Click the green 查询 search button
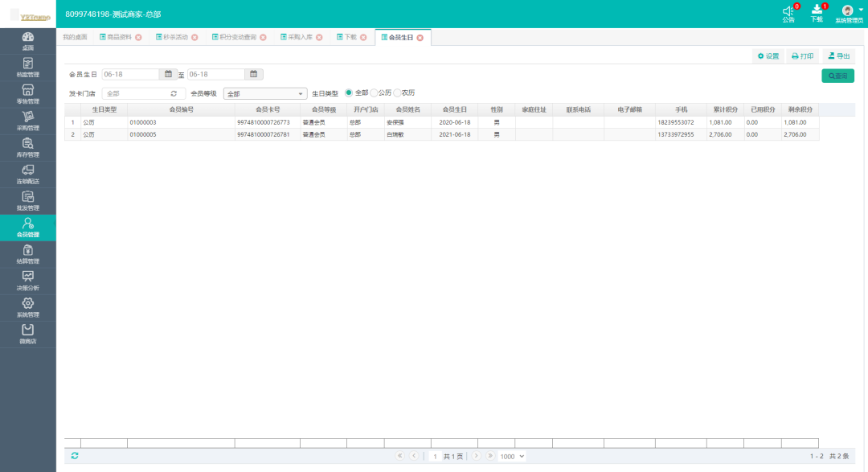This screenshot has height=472, width=868. [x=837, y=76]
